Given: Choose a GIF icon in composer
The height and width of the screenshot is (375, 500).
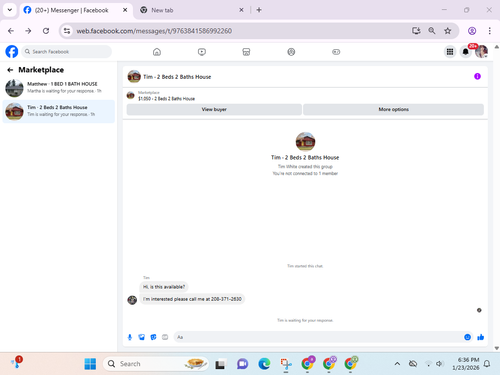Looking at the screenshot, I should pyautogui.click(x=165, y=337).
